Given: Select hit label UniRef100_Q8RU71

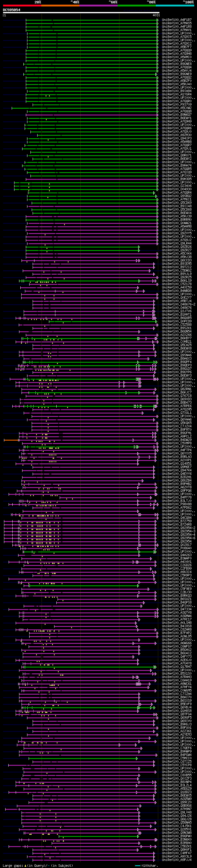Looking at the screenshot, I should coord(177,155).
